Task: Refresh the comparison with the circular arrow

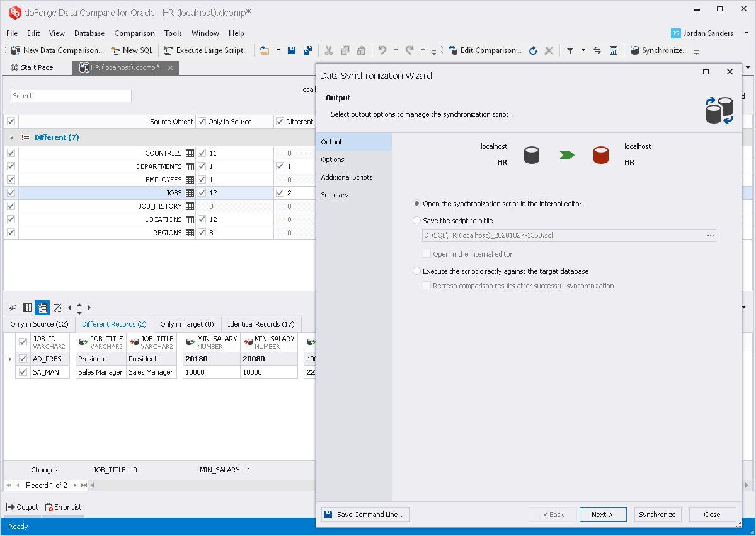Action: (x=533, y=50)
